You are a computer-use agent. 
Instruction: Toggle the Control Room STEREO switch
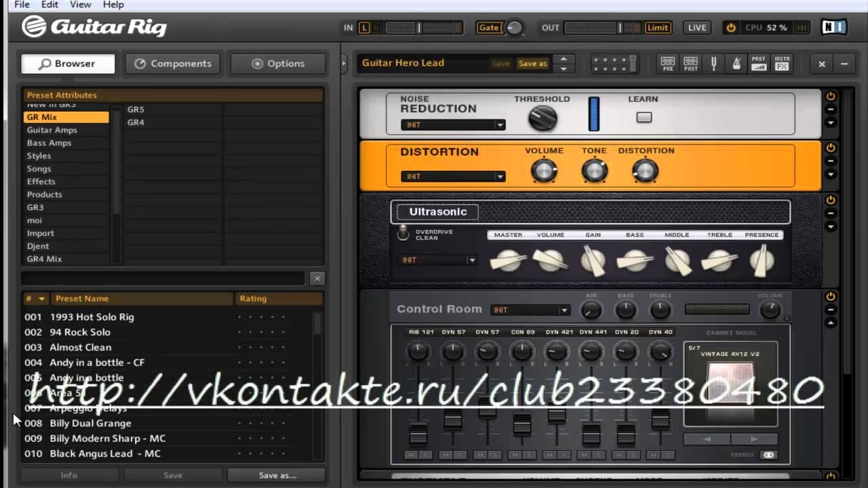click(x=768, y=455)
